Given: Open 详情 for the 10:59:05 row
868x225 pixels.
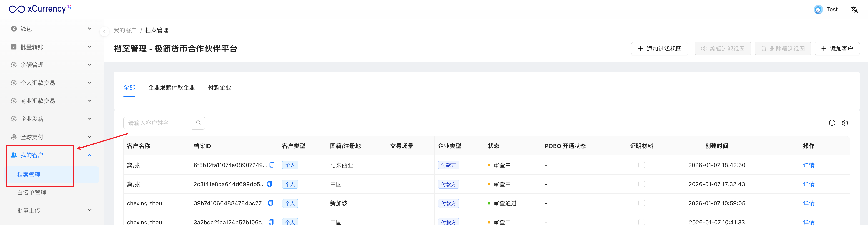Looking at the screenshot, I should click(x=809, y=203).
